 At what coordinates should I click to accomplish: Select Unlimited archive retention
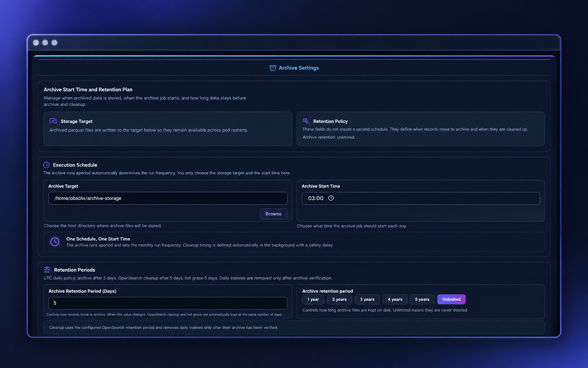coord(451,299)
